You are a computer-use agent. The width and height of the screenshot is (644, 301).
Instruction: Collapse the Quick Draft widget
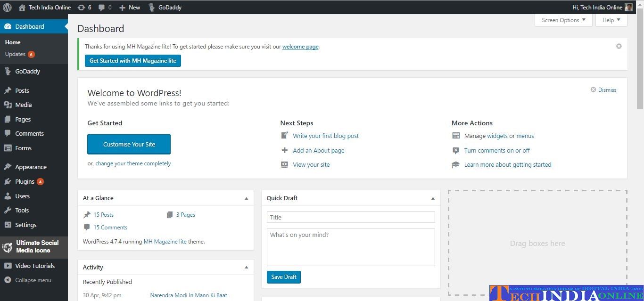pyautogui.click(x=433, y=198)
